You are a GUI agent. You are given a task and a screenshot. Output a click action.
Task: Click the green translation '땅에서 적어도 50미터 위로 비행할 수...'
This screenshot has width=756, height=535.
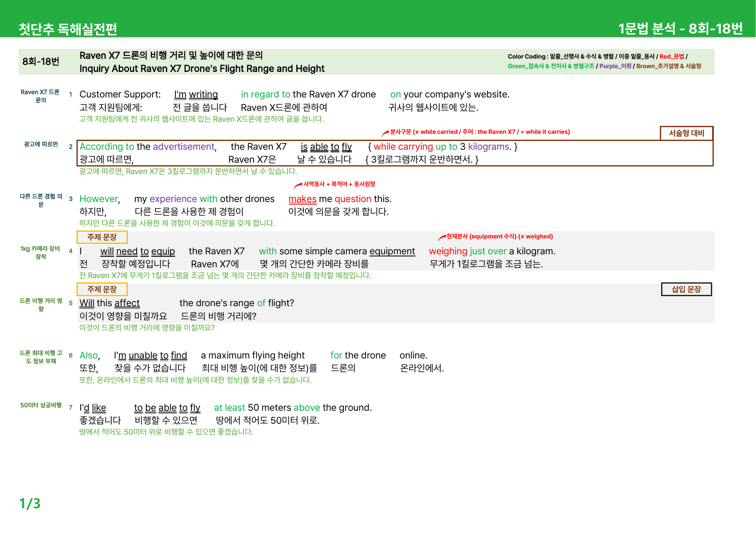click(x=166, y=432)
